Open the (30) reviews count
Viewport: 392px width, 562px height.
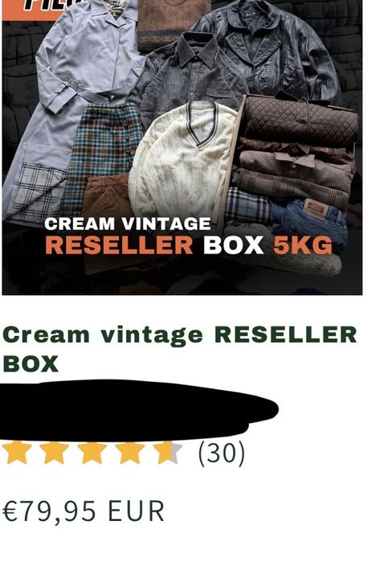click(x=222, y=453)
